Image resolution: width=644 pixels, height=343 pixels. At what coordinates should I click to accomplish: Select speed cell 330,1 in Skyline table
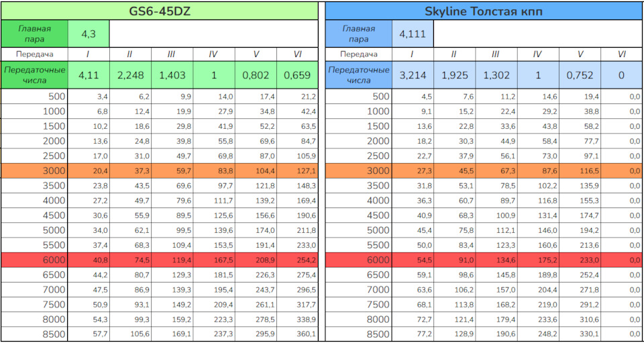580,334
